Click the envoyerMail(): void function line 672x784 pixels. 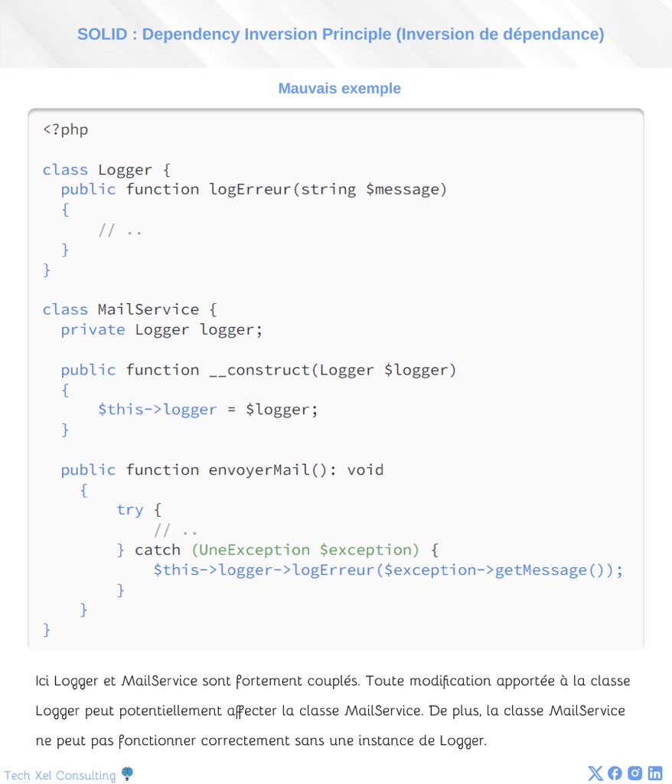point(222,470)
